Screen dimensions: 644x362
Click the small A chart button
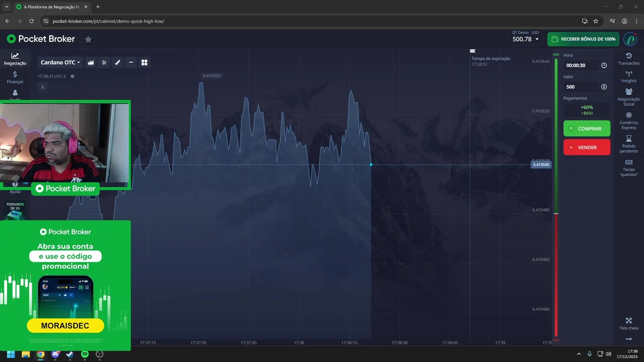click(x=42, y=87)
